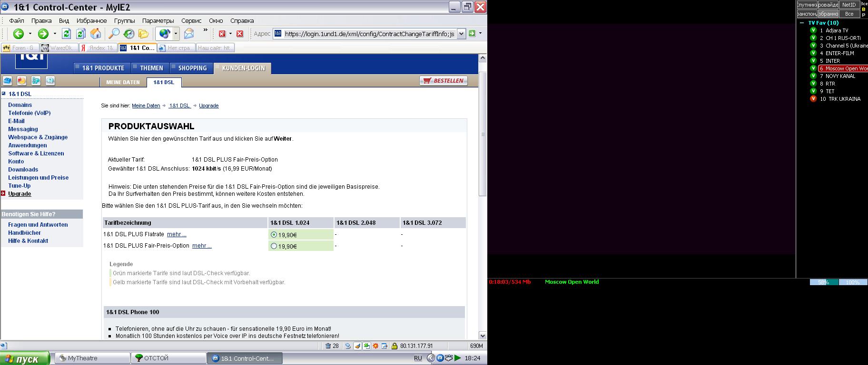Click the green Go arrow next to address

point(472,33)
